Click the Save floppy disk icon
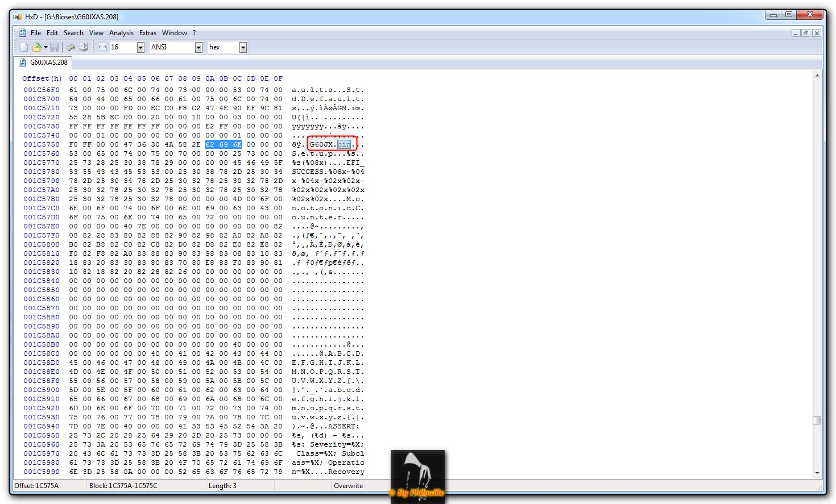This screenshot has height=504, width=836. [x=55, y=47]
